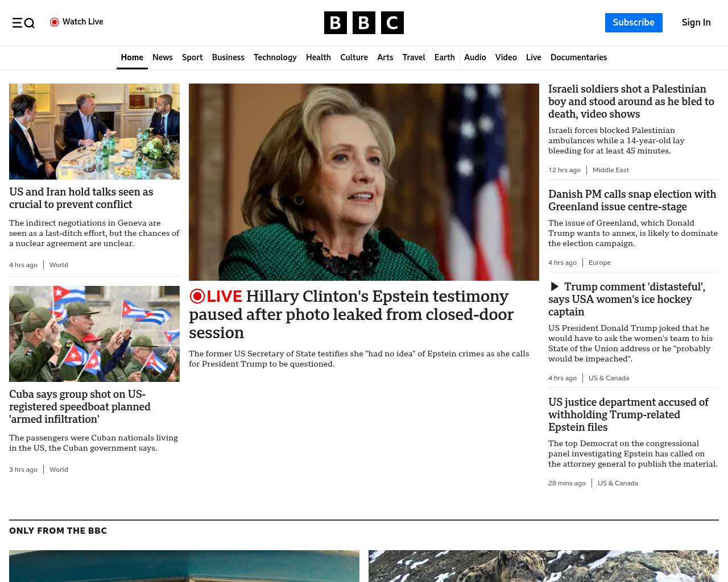The width and height of the screenshot is (728, 582).
Task: Navigate to Culture section
Action: click(x=354, y=57)
